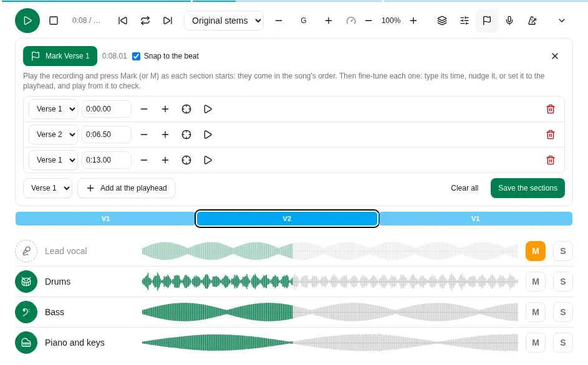Play from the 0:13.00 marker
The height and width of the screenshot is (365, 588).
point(208,160)
